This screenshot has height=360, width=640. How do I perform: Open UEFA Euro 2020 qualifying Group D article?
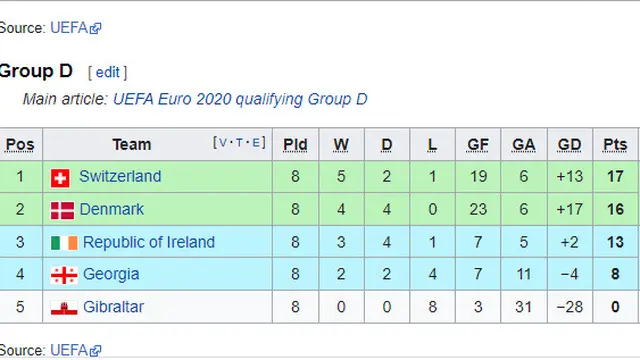tap(240, 99)
